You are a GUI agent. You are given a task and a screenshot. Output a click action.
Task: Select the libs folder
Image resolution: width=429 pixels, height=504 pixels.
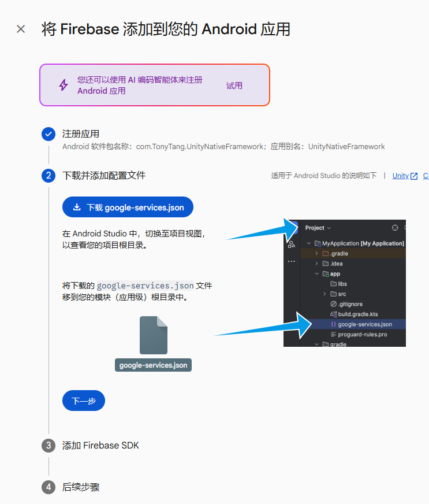(x=339, y=284)
